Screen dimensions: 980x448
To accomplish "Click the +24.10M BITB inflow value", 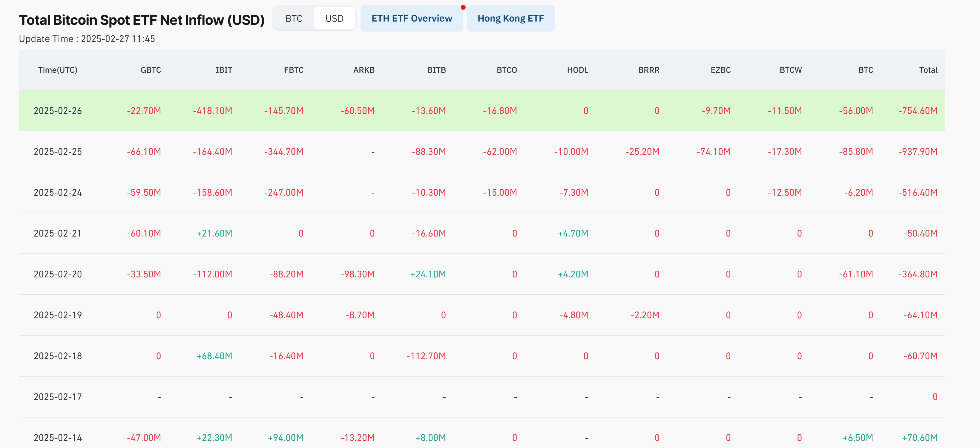I will (x=428, y=274).
